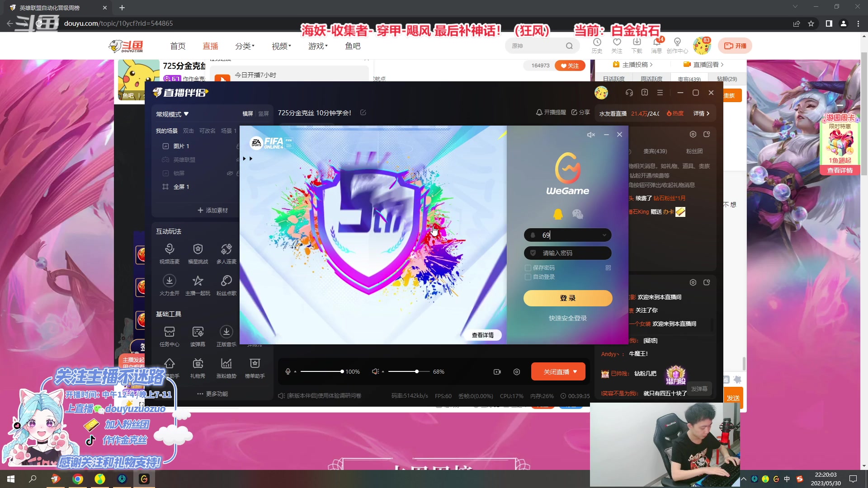This screenshot has height=488, width=868.
Task: Click the headset support icon in 直播伴侣
Action: [629, 93]
